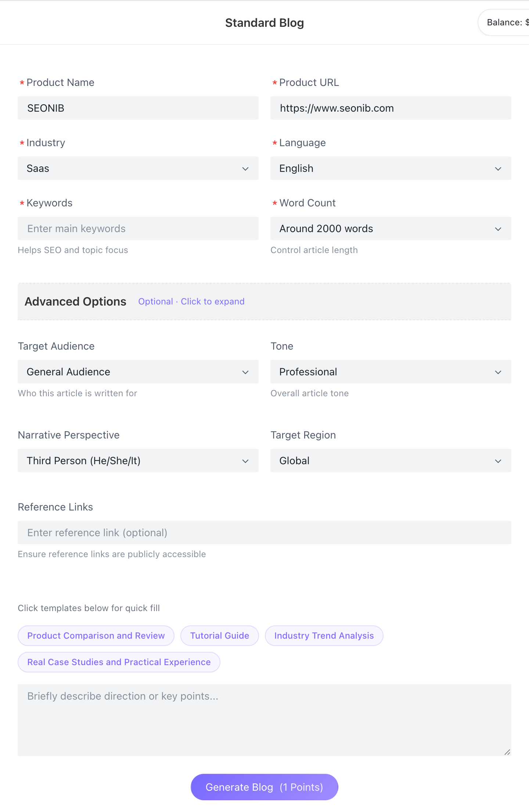The width and height of the screenshot is (529, 812).
Task: Select the Product Comparison and Review template
Action: (x=96, y=636)
